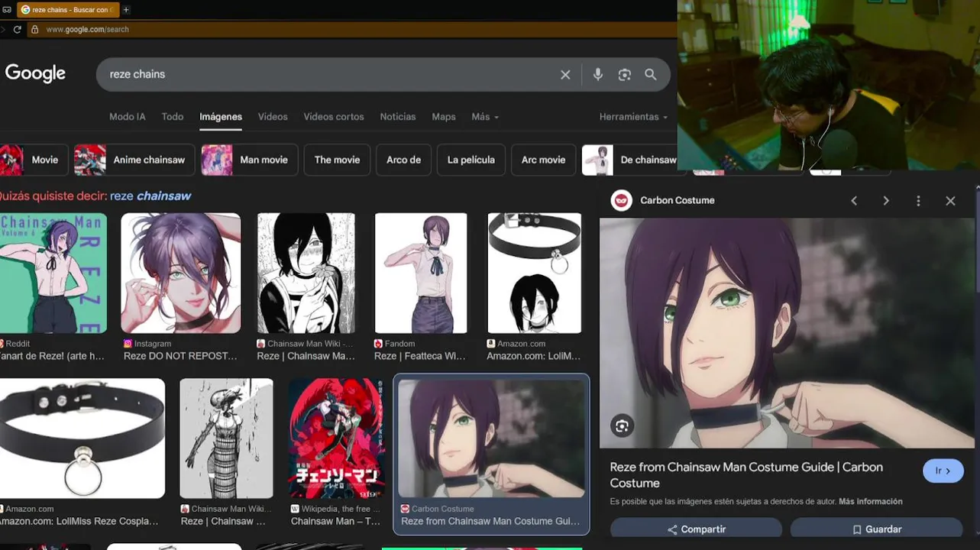This screenshot has height=550, width=980.
Task: Start voice search with the microphone icon
Action: 598,75
